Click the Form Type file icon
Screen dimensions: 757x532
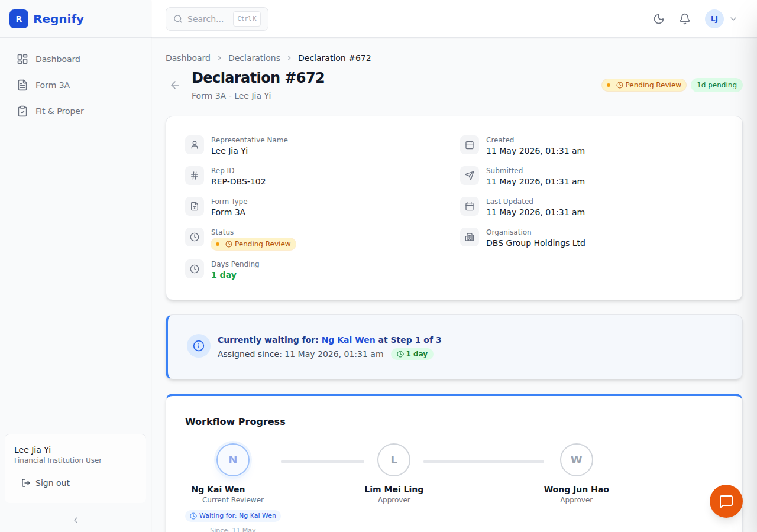[195, 206]
